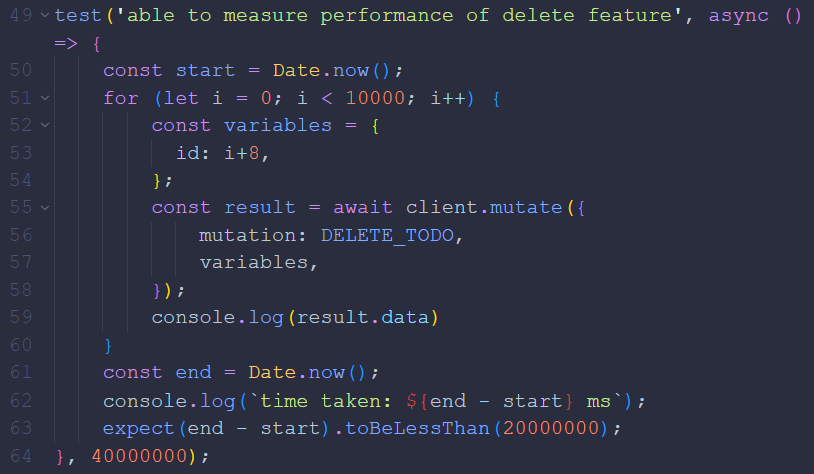Fold the for loop at line 51
Screen dimensions: 814x474
pyautogui.click(x=45, y=98)
